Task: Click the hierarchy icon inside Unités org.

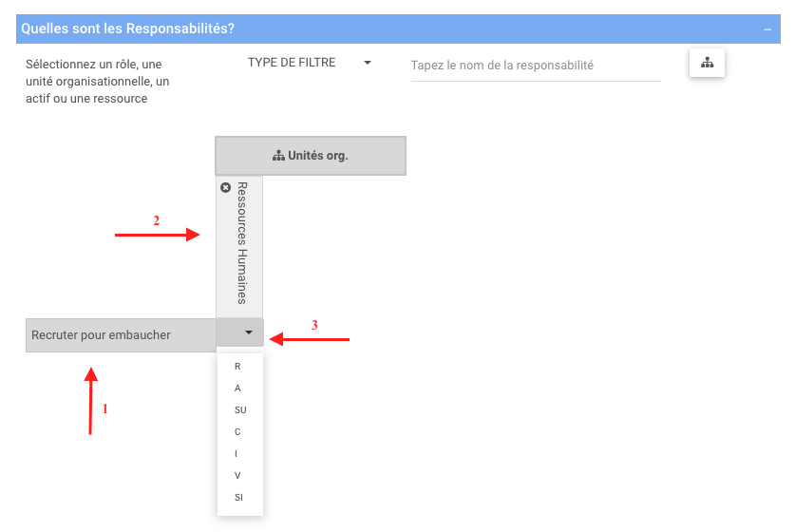Action: (x=278, y=156)
